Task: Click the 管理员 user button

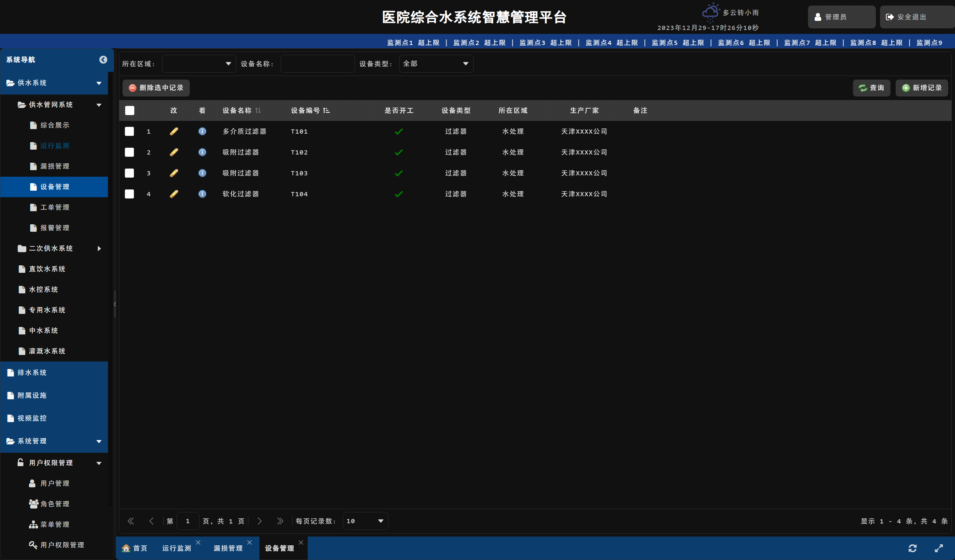Action: [x=841, y=17]
